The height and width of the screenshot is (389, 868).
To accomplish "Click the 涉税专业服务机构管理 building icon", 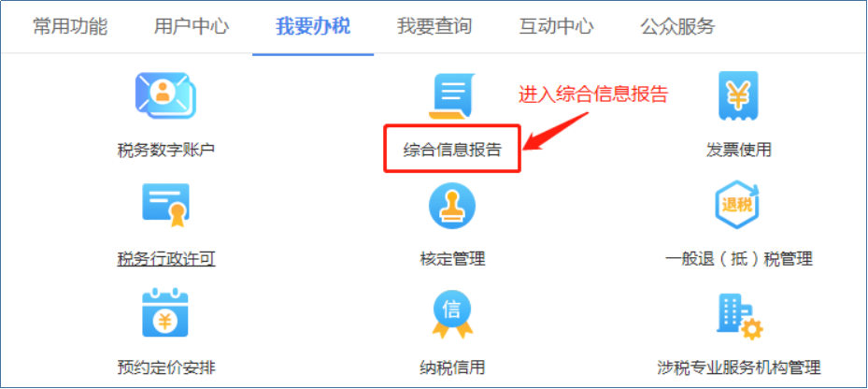I will pyautogui.click(x=740, y=316).
